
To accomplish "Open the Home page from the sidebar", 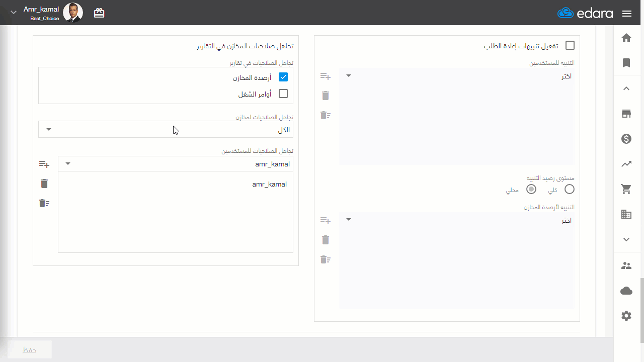I will point(626,38).
